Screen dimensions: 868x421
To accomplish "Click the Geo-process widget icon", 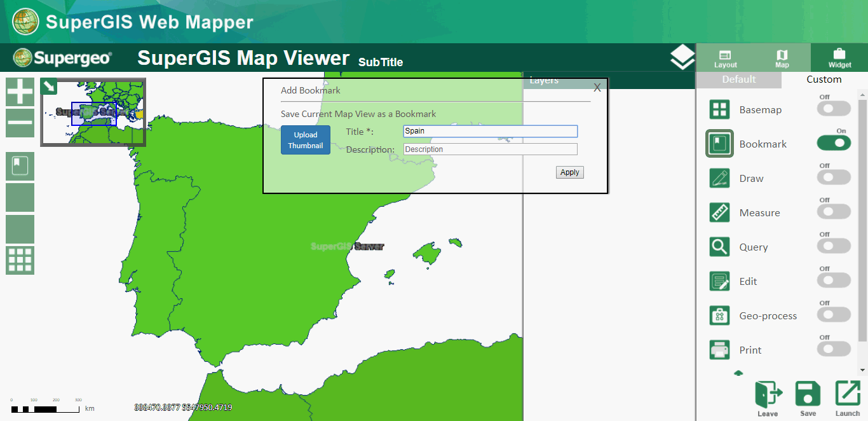I will tap(720, 315).
